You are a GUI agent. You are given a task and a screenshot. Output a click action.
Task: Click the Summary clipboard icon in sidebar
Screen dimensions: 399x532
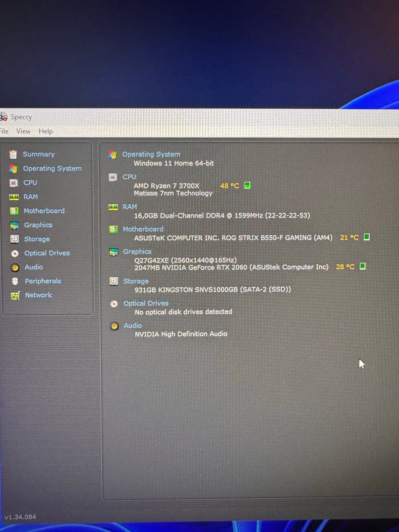tap(13, 155)
